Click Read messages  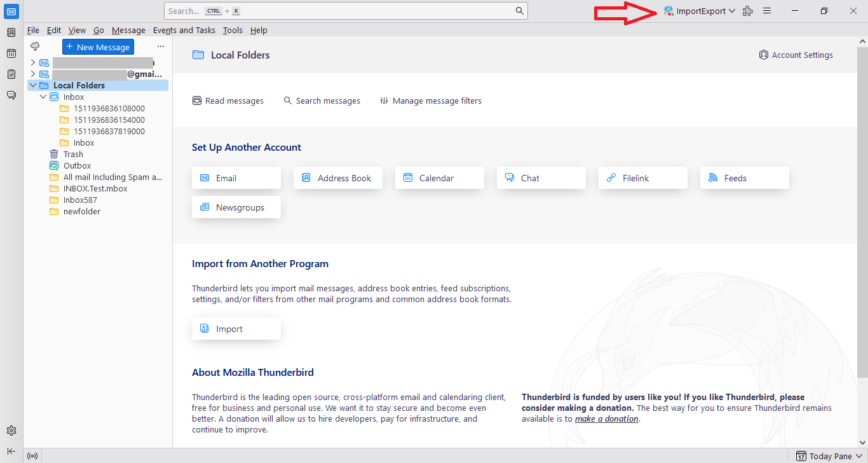(228, 100)
